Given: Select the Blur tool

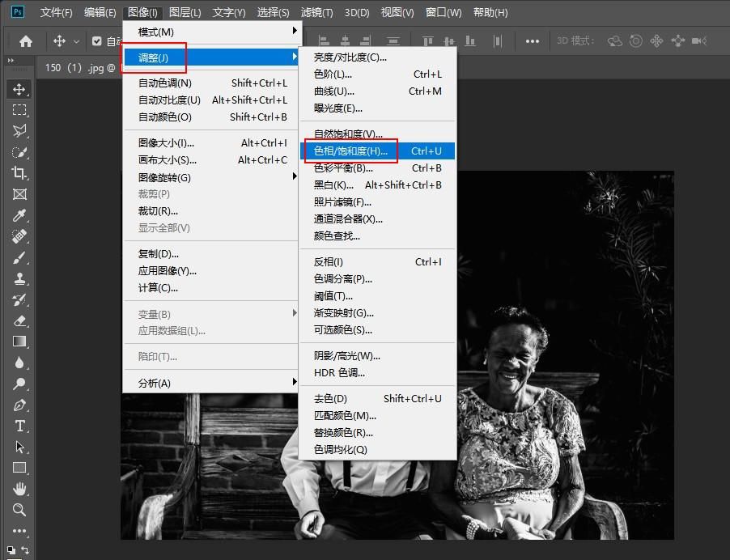Looking at the screenshot, I should tap(19, 363).
